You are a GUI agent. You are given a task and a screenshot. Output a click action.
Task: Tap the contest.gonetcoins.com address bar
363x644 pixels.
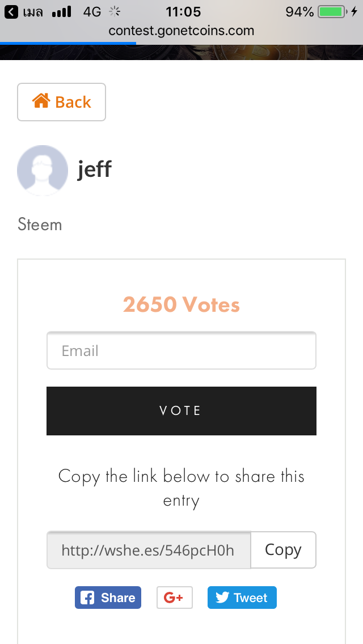click(181, 30)
